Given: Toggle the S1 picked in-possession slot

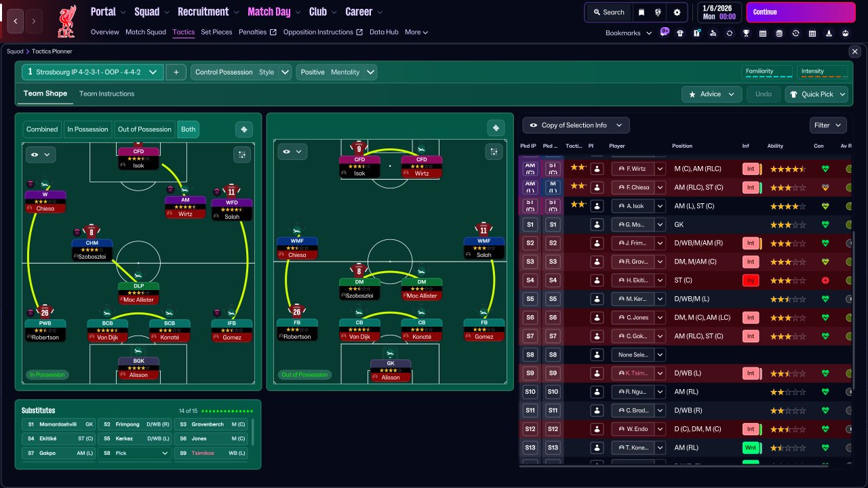Looking at the screenshot, I should (x=530, y=224).
